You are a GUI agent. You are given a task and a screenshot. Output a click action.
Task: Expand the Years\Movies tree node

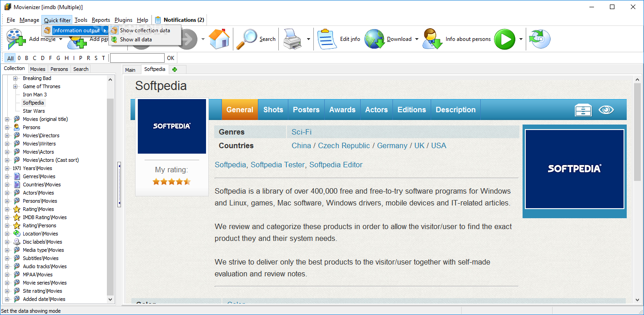click(x=7, y=168)
